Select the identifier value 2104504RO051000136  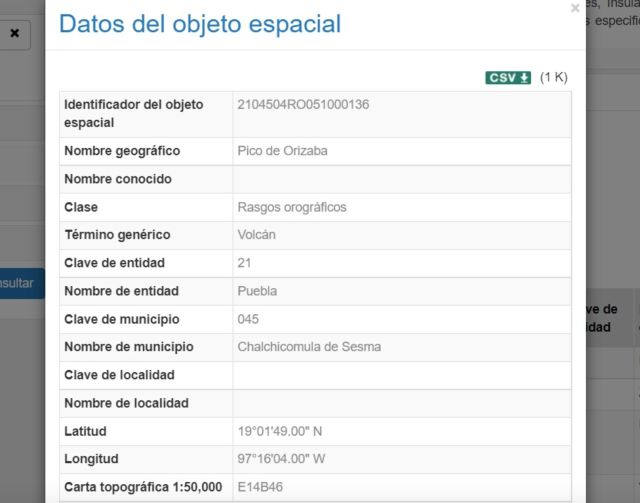[303, 105]
